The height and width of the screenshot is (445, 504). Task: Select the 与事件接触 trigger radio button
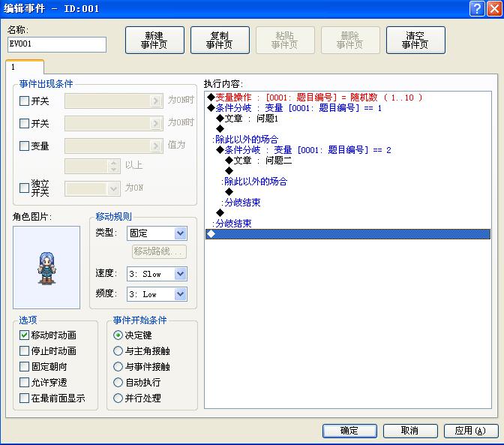tap(118, 366)
